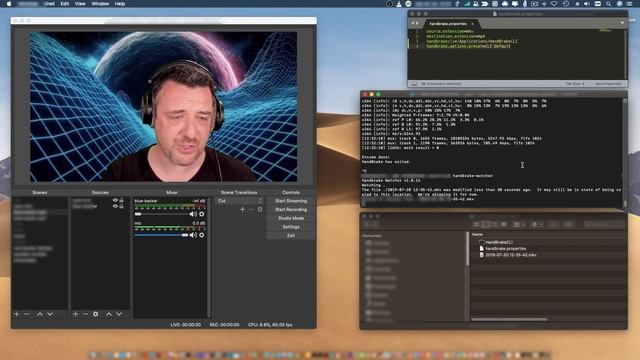The image size is (640, 360).
Task: Lock the second source in Sources
Action: (x=121, y=206)
